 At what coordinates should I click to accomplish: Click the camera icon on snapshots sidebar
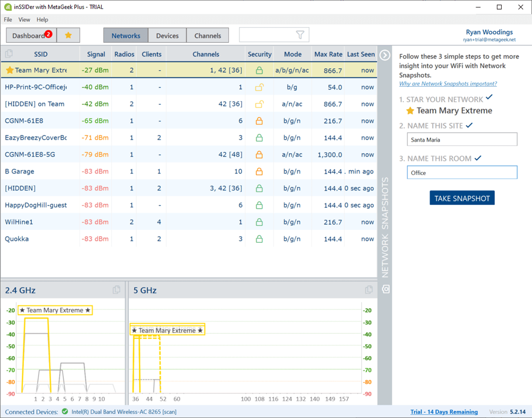(386, 289)
